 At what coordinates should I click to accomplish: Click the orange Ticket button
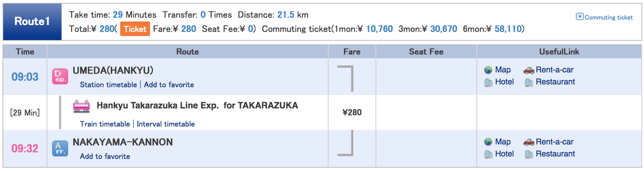pos(135,29)
